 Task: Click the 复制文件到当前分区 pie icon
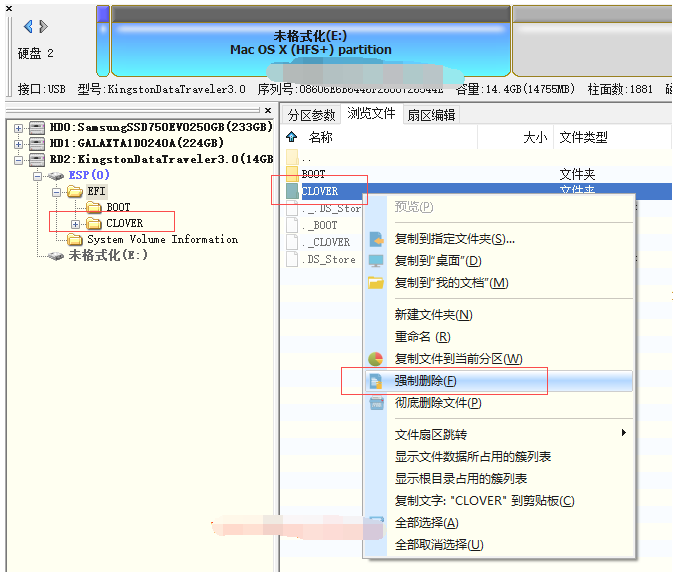pyautogui.click(x=376, y=359)
